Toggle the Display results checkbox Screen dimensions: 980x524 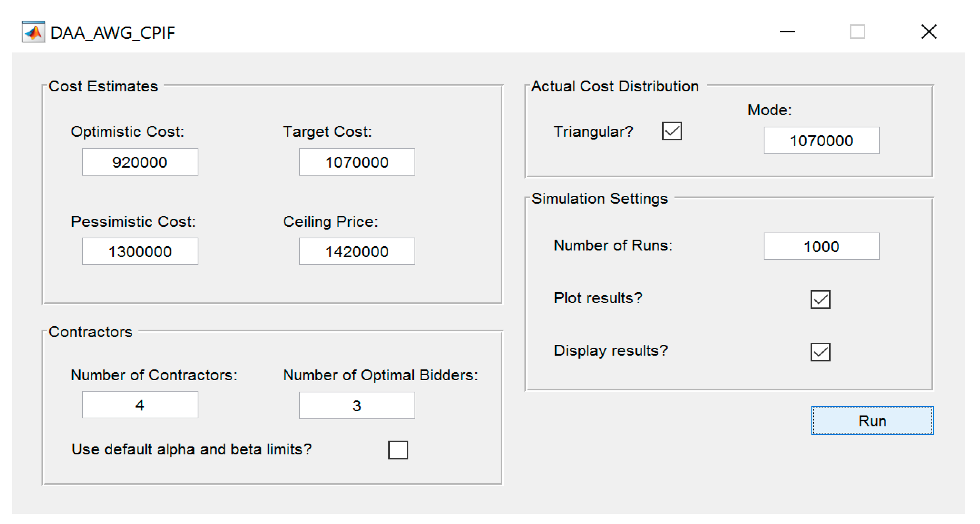[820, 352]
